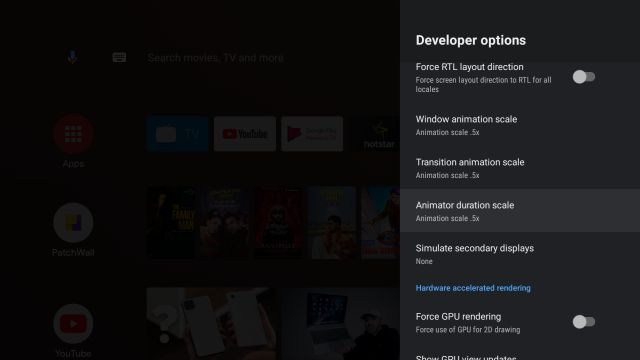The image size is (640, 360).
Task: Open Animator duration scale options
Action: pos(520,211)
